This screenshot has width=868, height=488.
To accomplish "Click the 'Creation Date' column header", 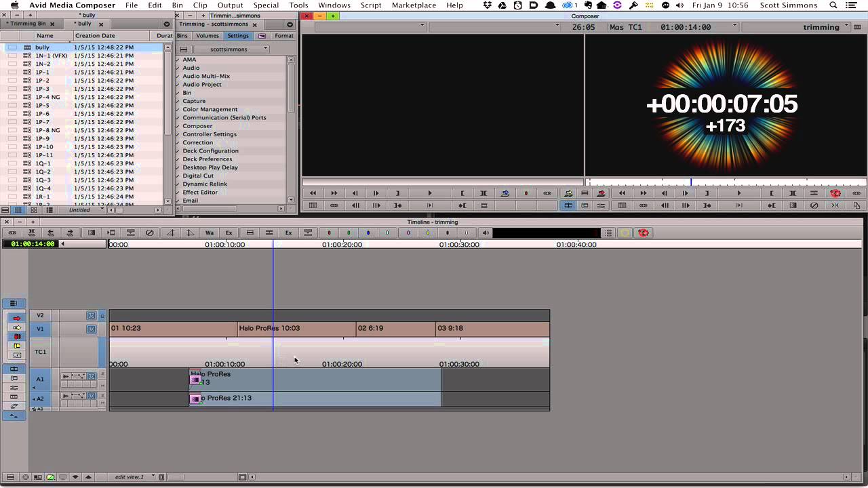I will point(95,36).
